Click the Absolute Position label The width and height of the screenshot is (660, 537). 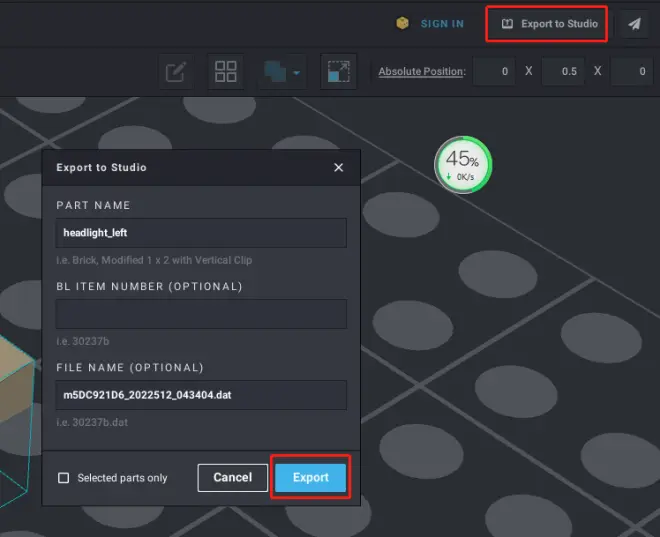(422, 72)
